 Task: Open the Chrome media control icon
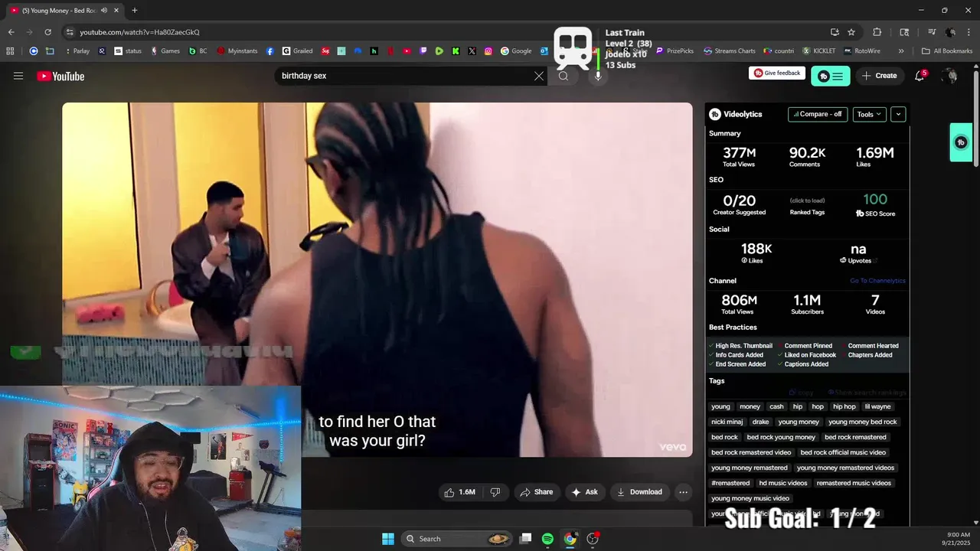click(932, 32)
